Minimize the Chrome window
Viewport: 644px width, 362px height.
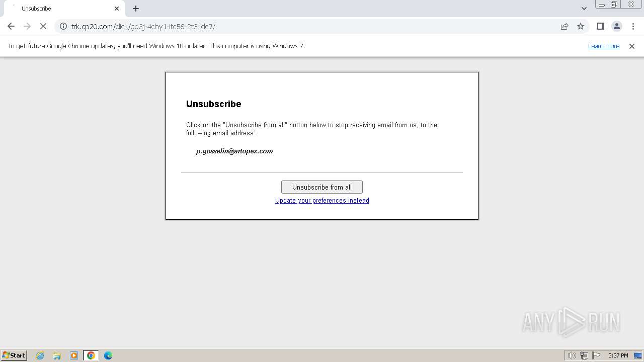pyautogui.click(x=602, y=5)
